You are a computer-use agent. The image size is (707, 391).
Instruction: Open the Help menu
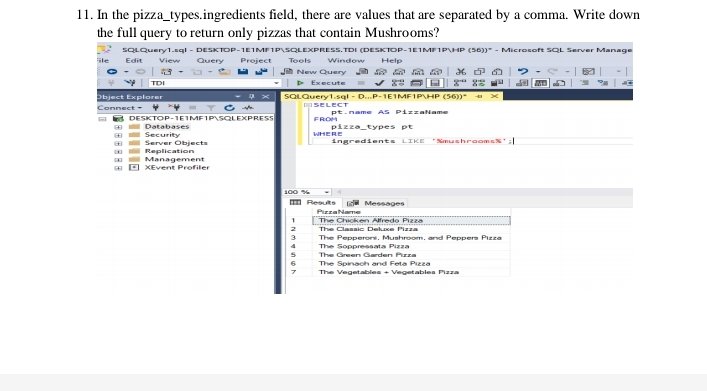391,60
